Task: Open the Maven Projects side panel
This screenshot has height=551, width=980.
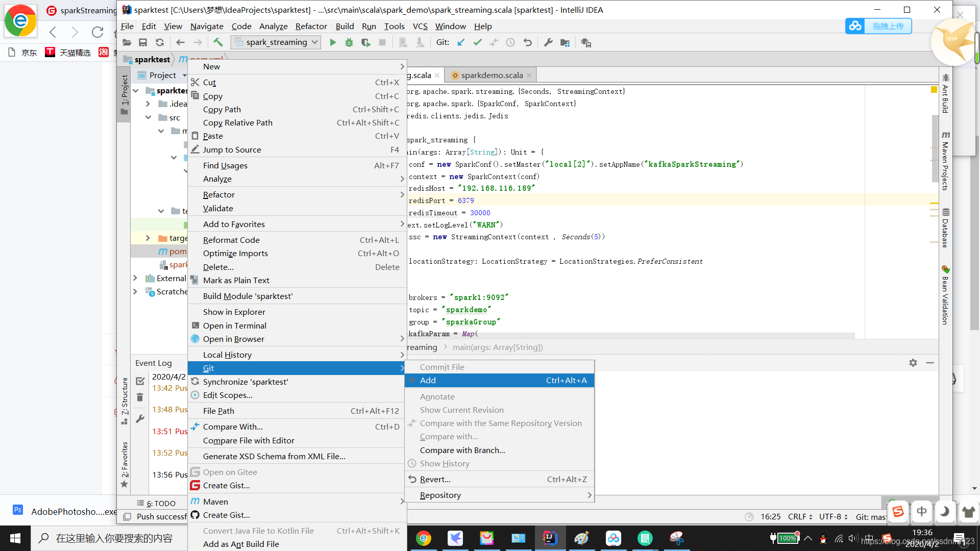Action: 945,161
